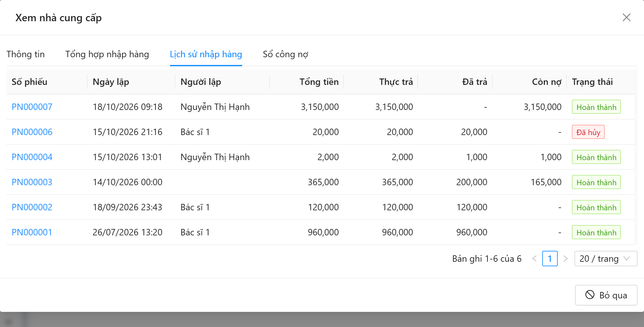Screen dimensions: 644x327
Task: Click date 26/07/2026 13:20
Action: [128, 232]
